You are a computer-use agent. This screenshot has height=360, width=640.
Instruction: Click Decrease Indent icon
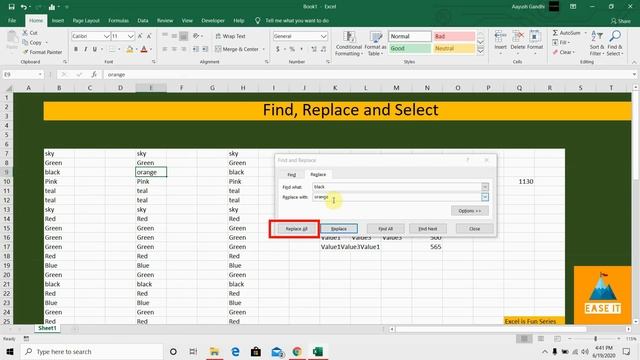tap(196, 49)
